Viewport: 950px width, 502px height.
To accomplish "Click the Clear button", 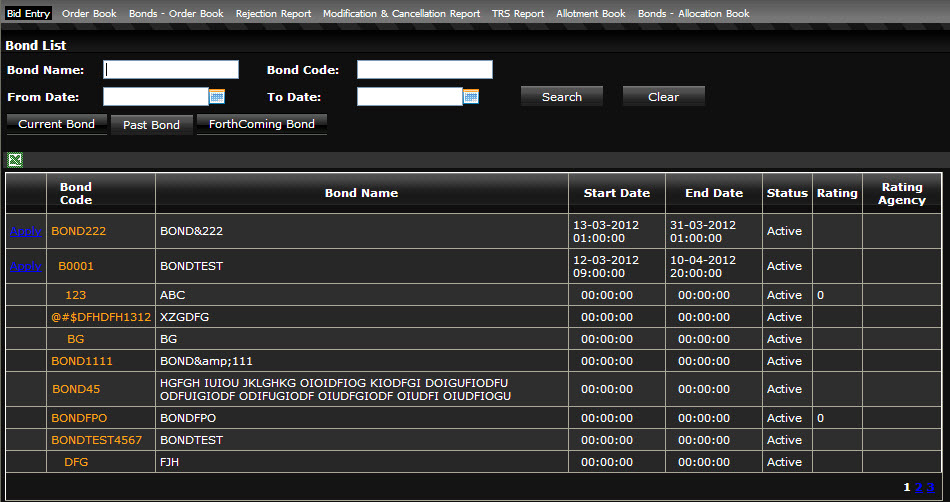I will coord(663,96).
